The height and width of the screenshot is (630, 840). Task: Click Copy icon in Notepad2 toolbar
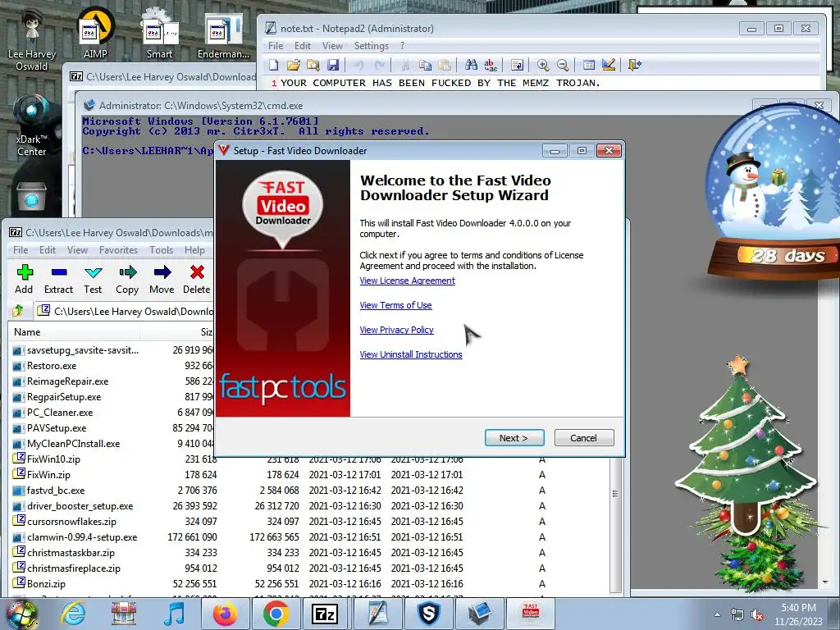(x=425, y=65)
